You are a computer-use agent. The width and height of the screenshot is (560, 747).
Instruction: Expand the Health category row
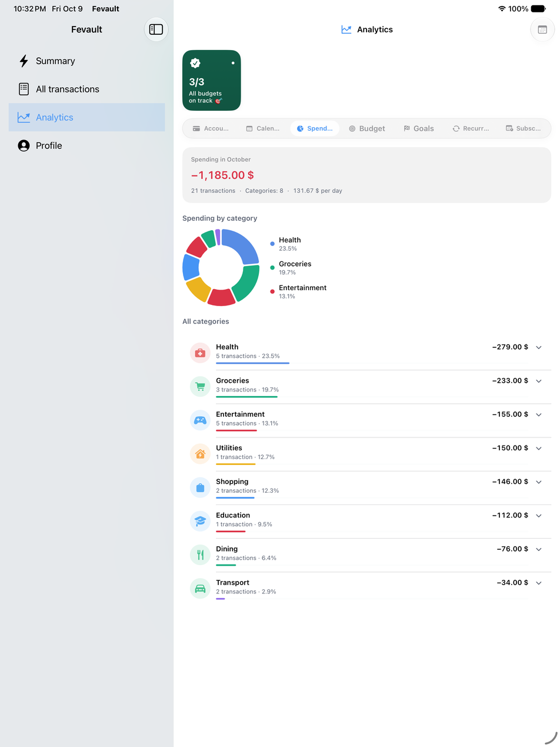coord(538,347)
